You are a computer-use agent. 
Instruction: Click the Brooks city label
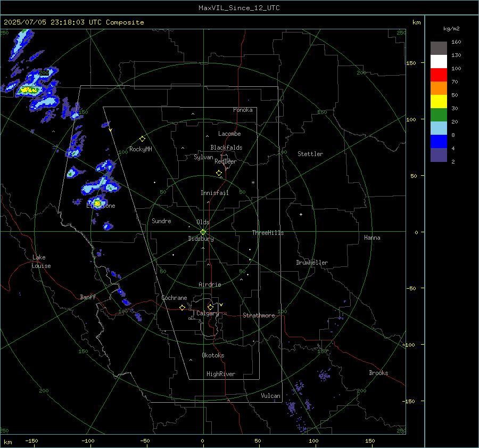378,373
